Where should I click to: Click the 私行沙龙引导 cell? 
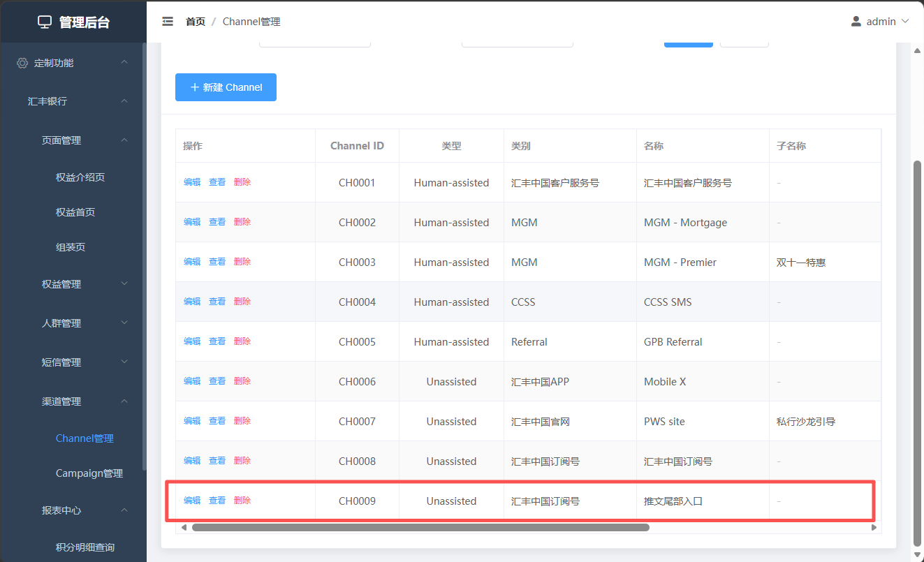point(825,422)
